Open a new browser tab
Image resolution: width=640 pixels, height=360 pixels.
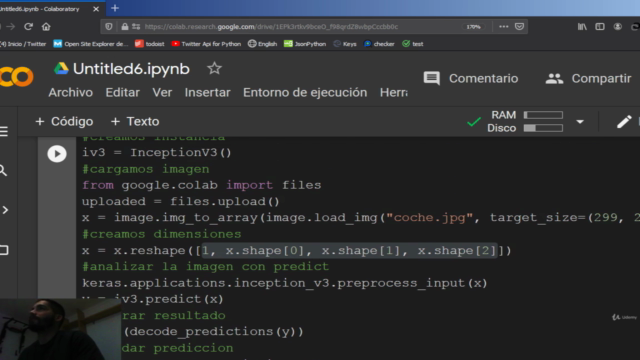pyautogui.click(x=115, y=8)
